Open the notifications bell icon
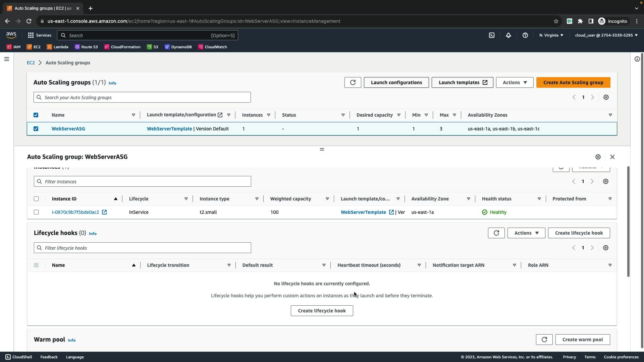 (x=508, y=35)
